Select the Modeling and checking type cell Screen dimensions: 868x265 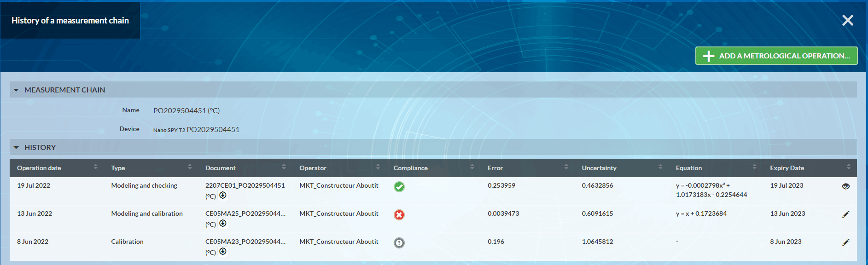[144, 185]
